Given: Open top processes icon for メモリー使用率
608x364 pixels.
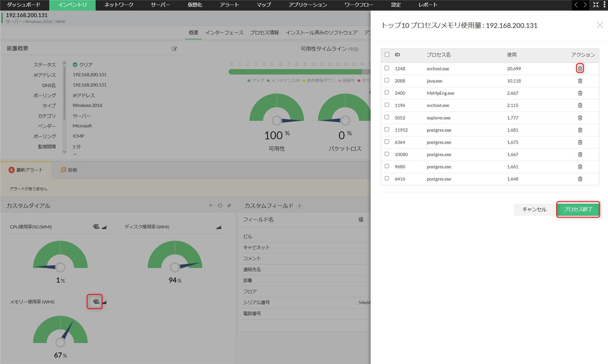Looking at the screenshot, I should tap(96, 302).
